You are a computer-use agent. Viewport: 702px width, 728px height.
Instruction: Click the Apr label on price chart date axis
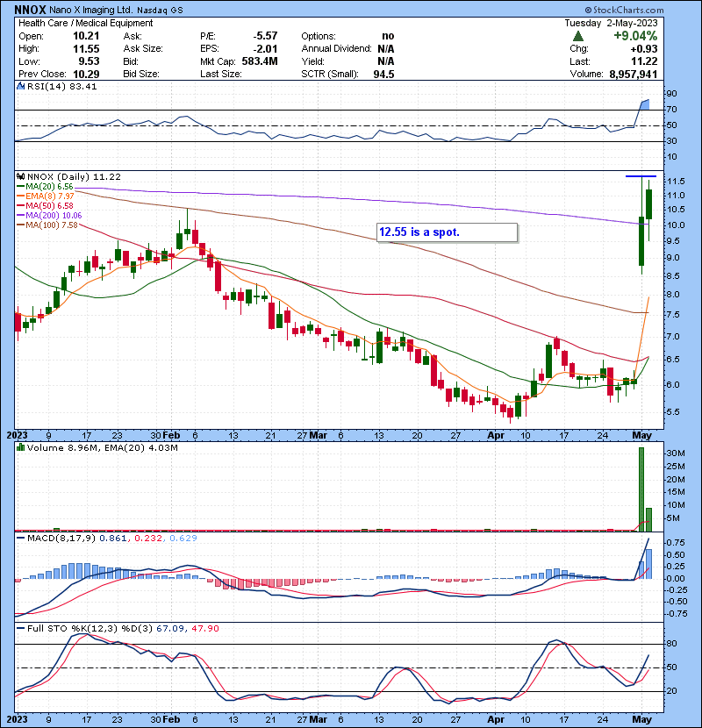click(x=496, y=436)
